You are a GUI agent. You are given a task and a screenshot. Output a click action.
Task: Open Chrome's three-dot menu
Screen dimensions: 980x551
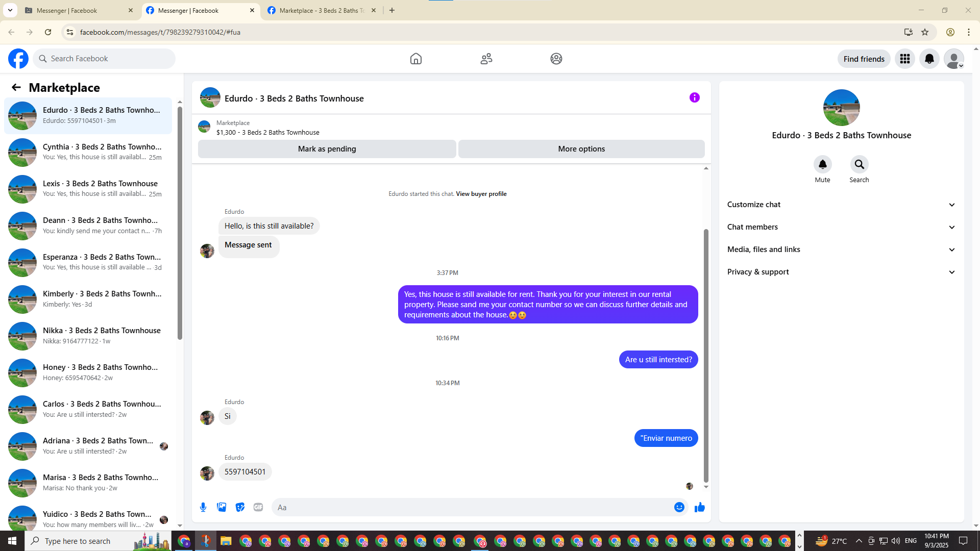[969, 32]
